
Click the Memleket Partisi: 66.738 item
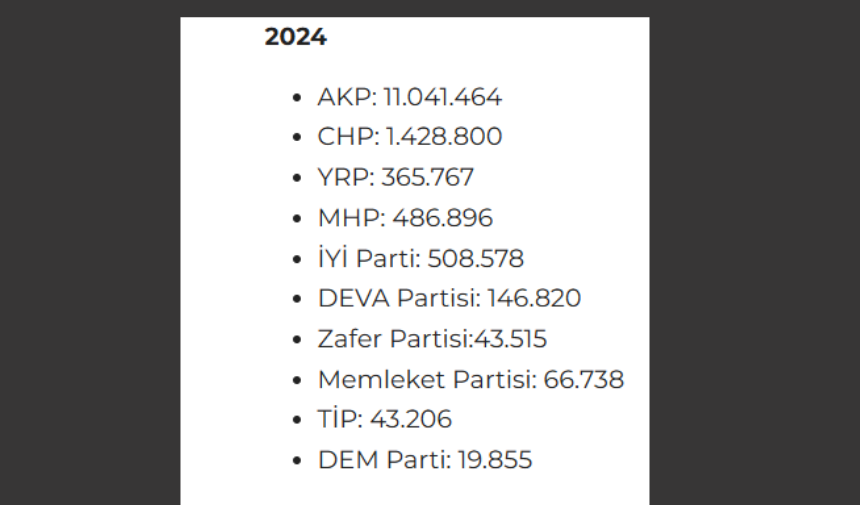click(471, 379)
